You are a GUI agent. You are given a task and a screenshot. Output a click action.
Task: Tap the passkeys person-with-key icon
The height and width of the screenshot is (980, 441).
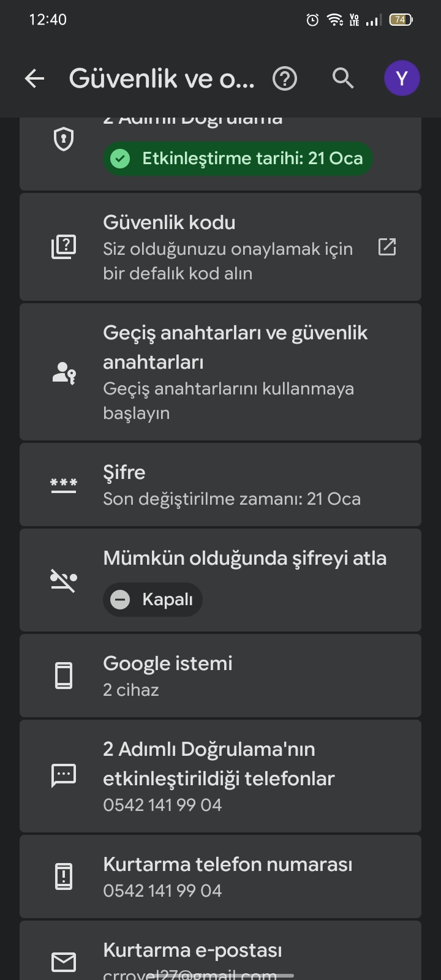pyautogui.click(x=64, y=372)
